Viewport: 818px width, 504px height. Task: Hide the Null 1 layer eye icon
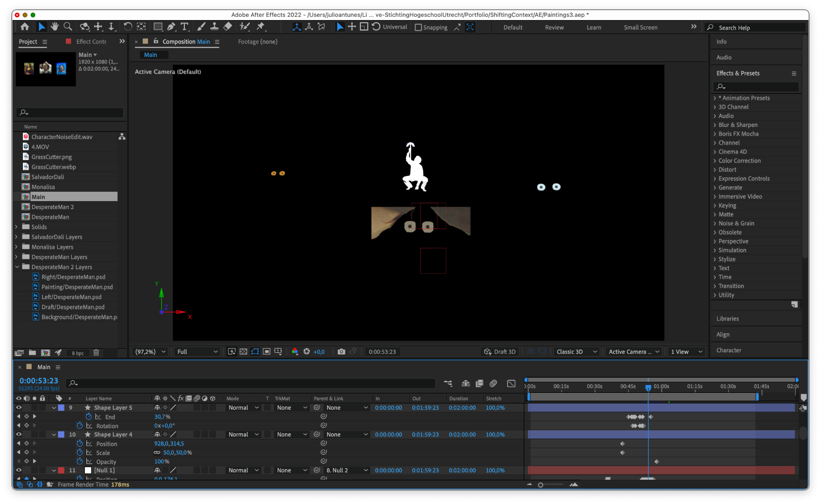pyautogui.click(x=19, y=470)
